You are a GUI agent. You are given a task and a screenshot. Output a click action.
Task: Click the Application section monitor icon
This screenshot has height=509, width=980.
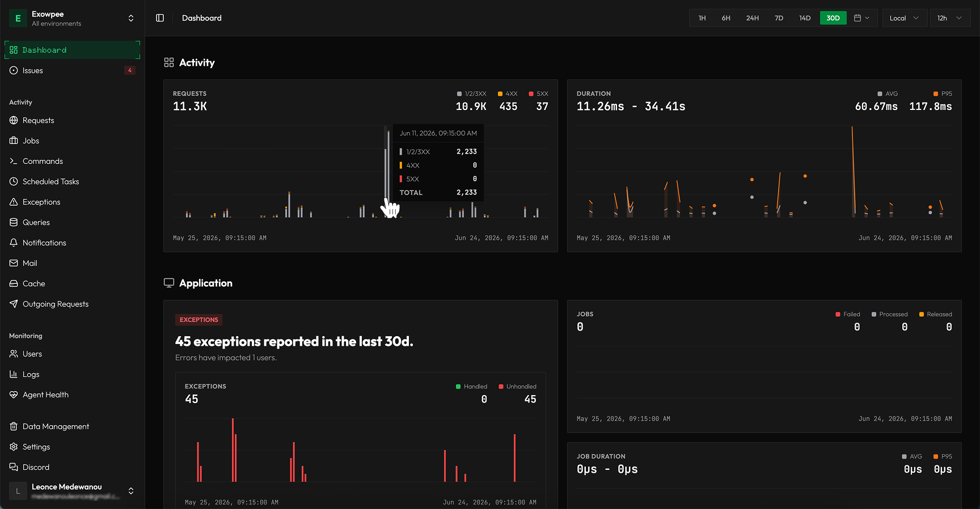169,283
